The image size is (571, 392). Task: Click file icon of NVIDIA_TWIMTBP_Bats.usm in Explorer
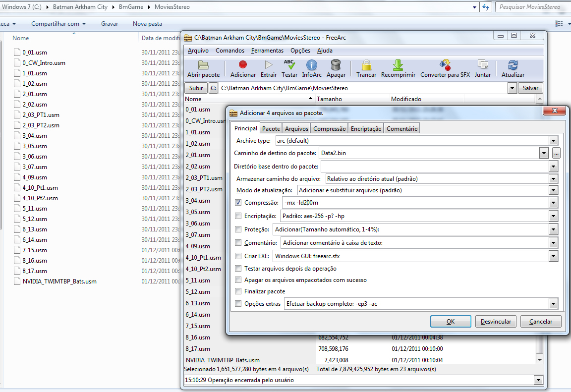17,281
